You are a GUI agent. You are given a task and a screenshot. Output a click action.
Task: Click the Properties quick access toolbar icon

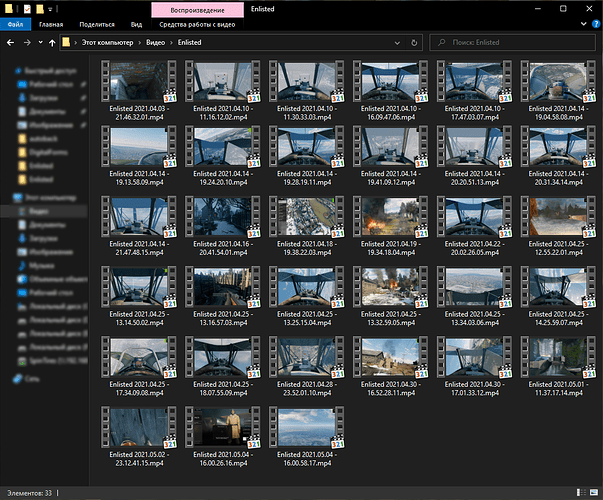(x=27, y=8)
